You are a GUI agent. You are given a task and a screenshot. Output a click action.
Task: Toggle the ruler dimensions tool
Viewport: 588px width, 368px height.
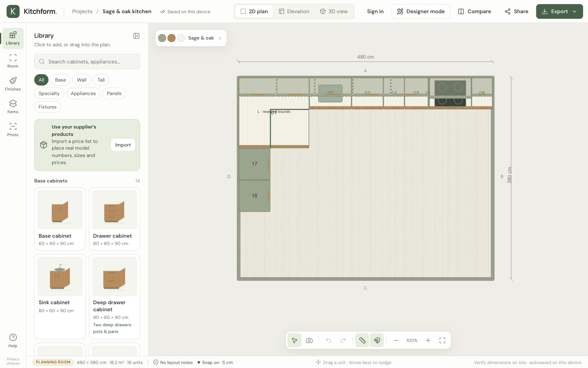(362, 340)
